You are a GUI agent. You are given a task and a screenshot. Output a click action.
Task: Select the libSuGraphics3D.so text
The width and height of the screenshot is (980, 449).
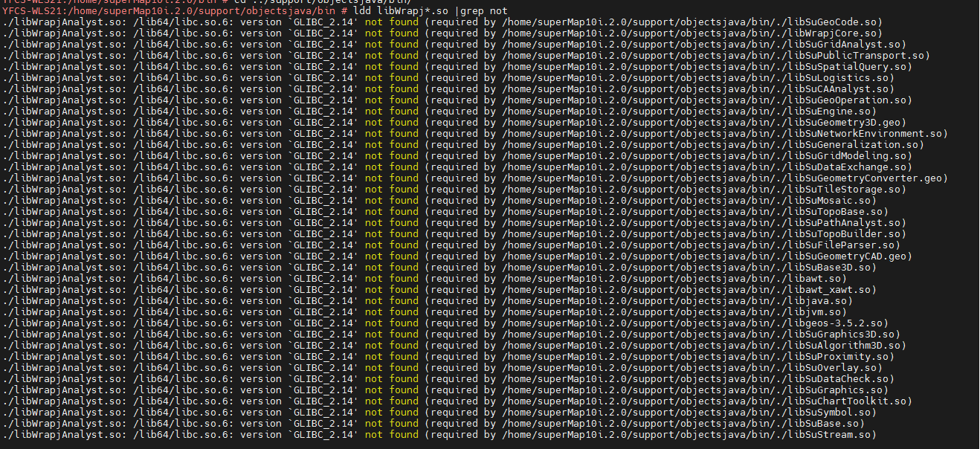841,335
